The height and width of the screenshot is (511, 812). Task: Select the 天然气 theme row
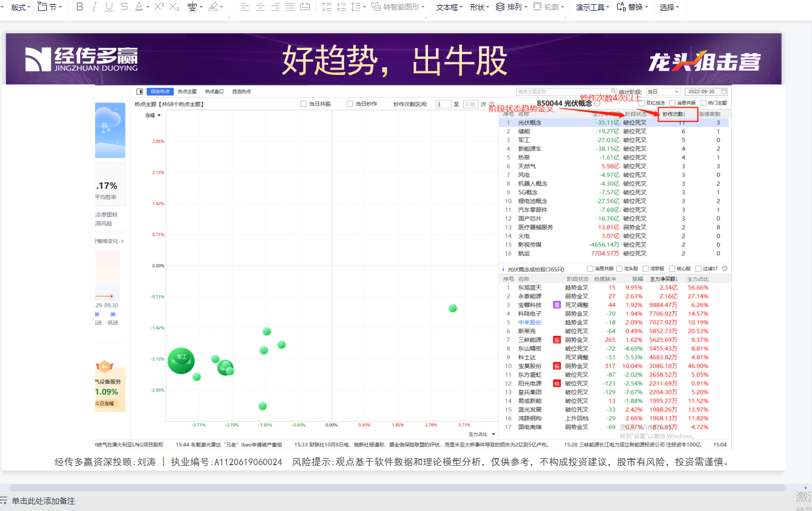[613, 167]
